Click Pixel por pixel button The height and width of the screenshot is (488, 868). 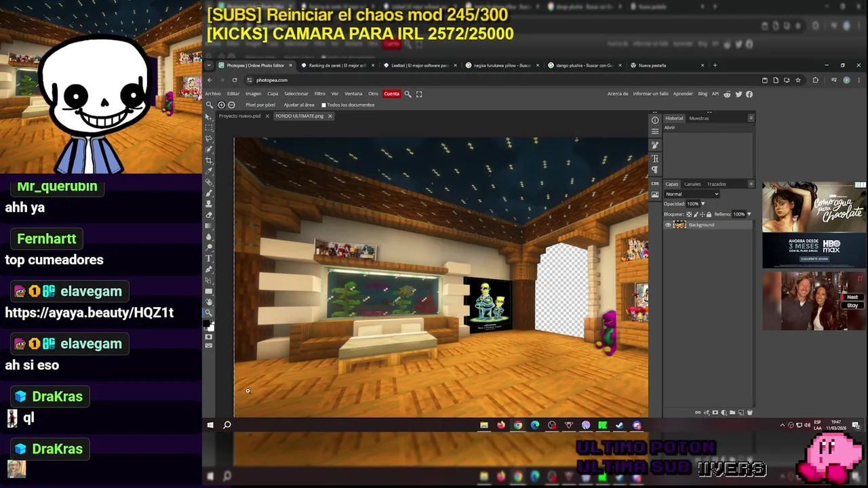[x=260, y=105]
